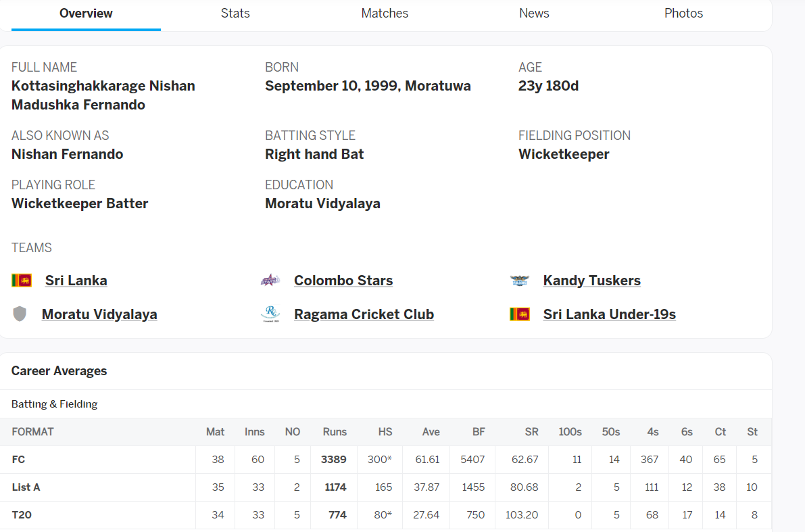This screenshot has height=532, width=805.
Task: Open the Ragama Cricket Club link
Action: (x=364, y=314)
